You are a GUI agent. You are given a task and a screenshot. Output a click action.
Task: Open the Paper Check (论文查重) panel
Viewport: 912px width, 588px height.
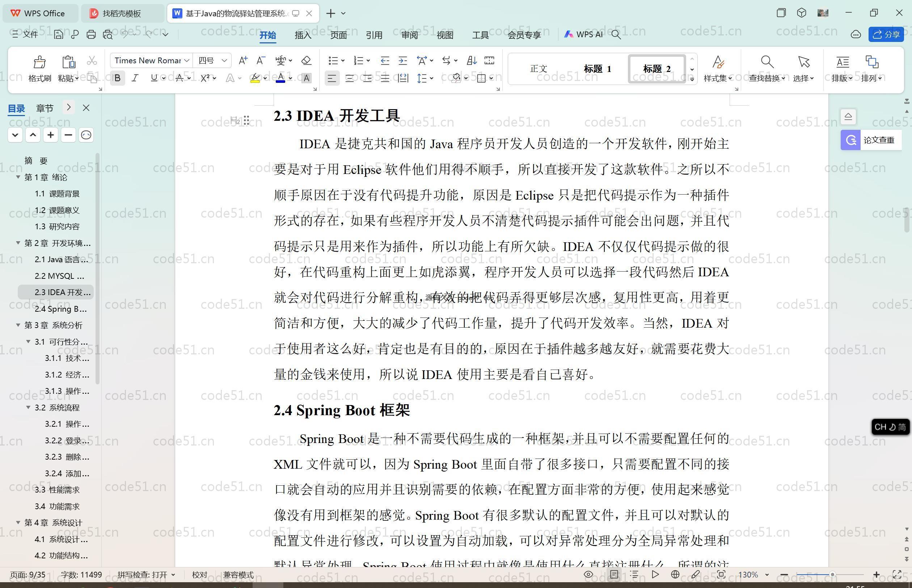tap(871, 140)
